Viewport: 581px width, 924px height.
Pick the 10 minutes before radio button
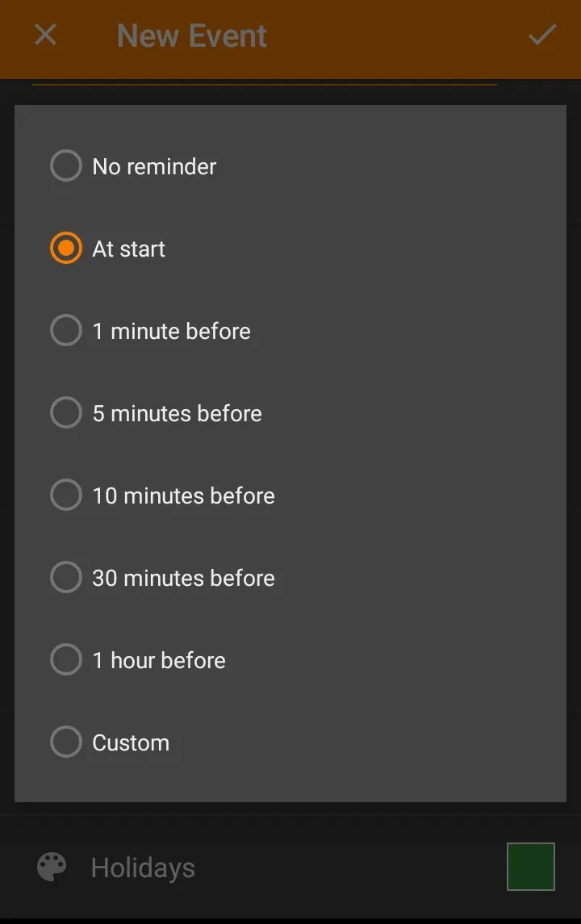point(66,495)
